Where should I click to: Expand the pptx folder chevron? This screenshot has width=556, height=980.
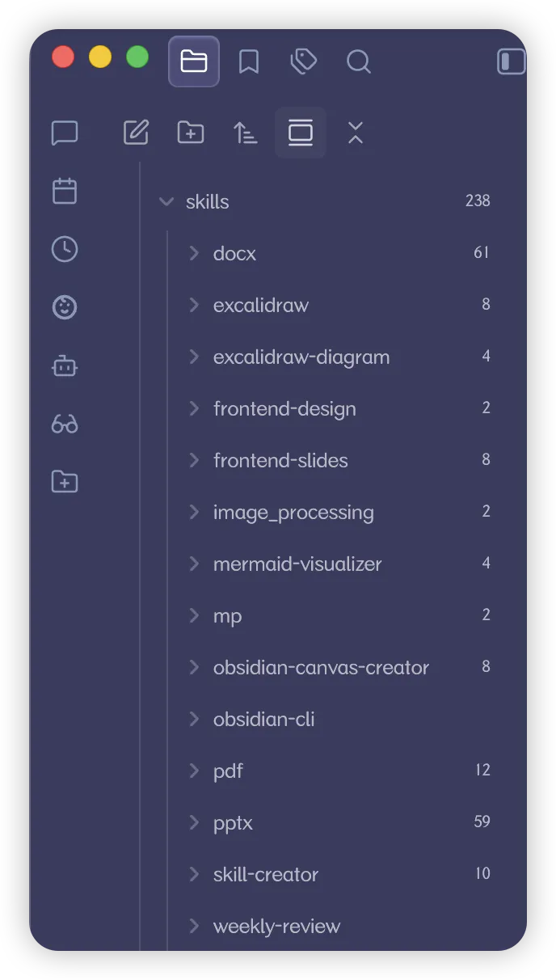tap(194, 822)
